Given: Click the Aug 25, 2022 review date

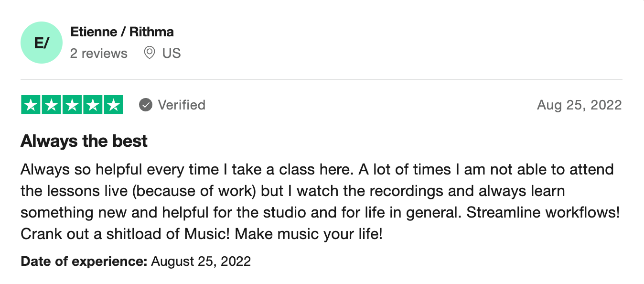Looking at the screenshot, I should click(x=579, y=105).
